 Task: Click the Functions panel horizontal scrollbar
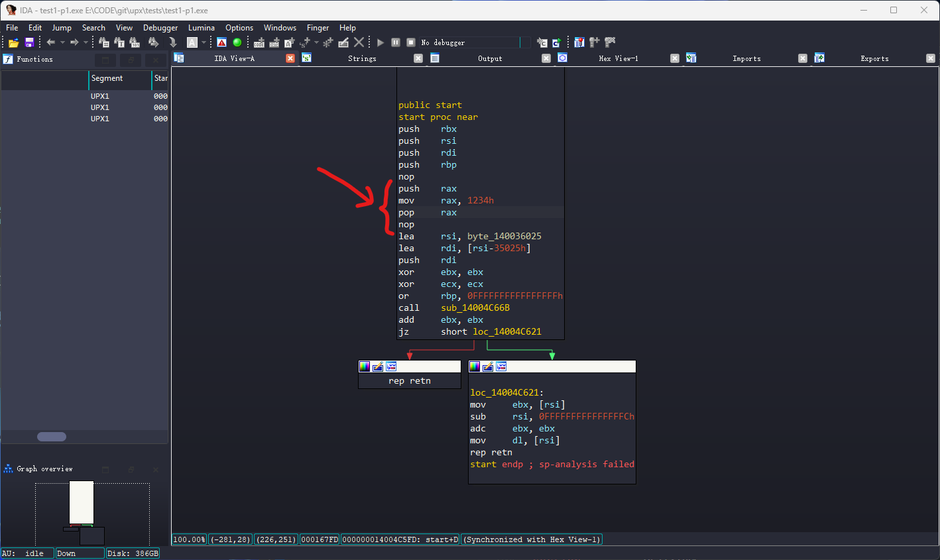coord(52,437)
